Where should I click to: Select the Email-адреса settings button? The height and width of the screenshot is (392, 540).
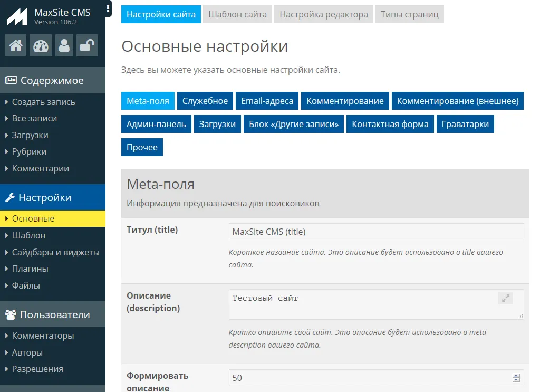point(267,101)
